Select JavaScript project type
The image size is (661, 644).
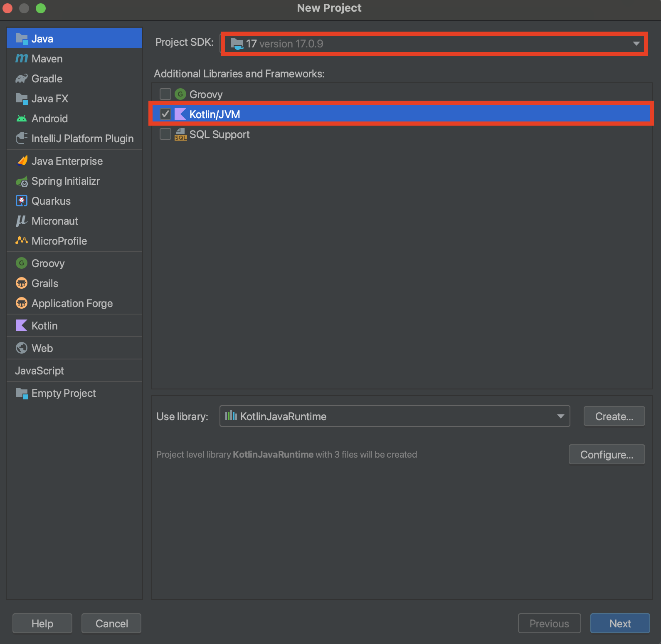tap(39, 371)
